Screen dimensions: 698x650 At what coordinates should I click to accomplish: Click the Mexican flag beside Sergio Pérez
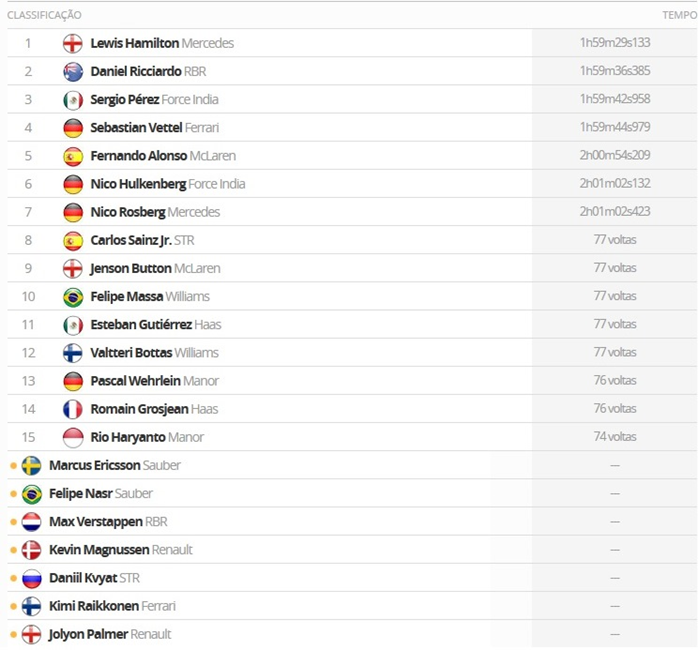(73, 100)
